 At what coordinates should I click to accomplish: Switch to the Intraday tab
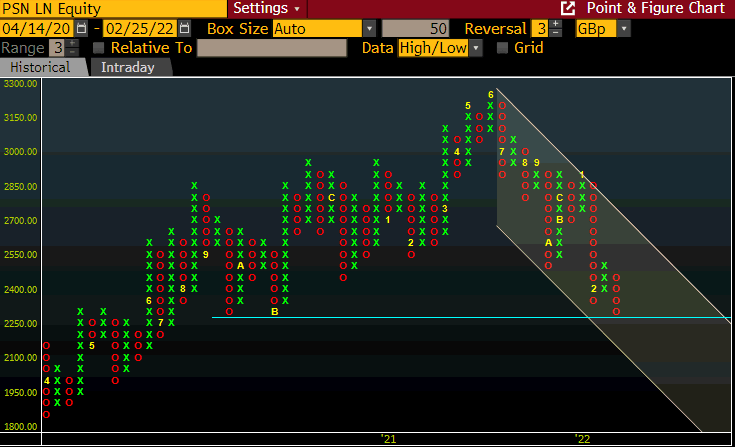(x=128, y=68)
